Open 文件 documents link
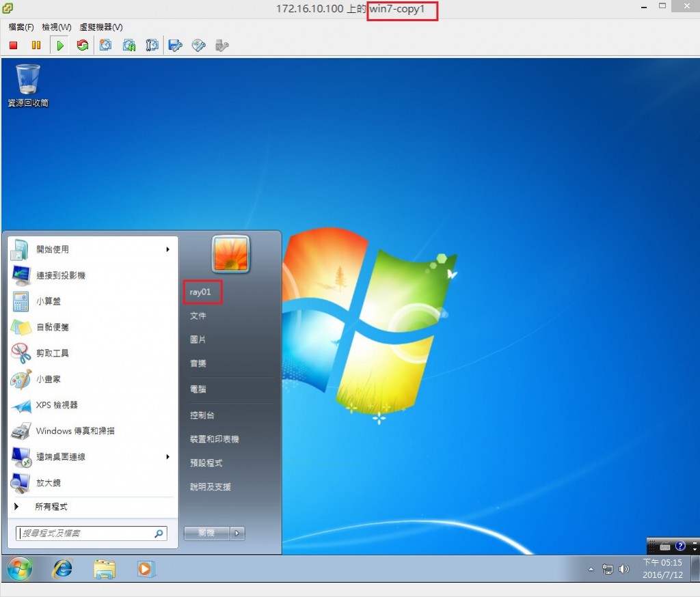This screenshot has height=597, width=700. click(x=198, y=316)
